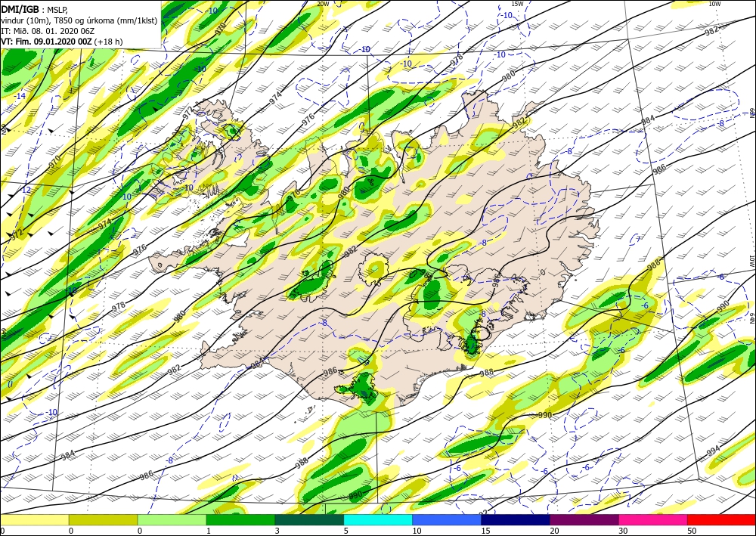
Task: Select the dark green 3 mm legend swatch
Action: [x=309, y=519]
